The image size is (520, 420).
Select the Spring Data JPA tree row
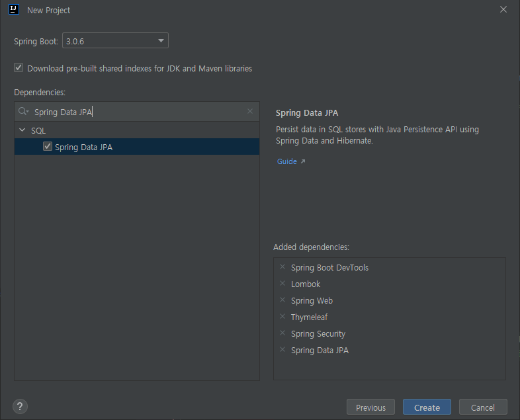tap(137, 147)
